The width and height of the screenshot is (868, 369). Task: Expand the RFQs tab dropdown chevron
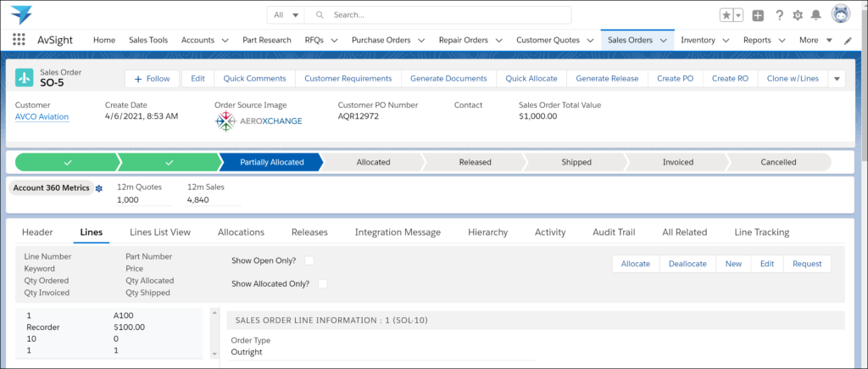coord(334,41)
